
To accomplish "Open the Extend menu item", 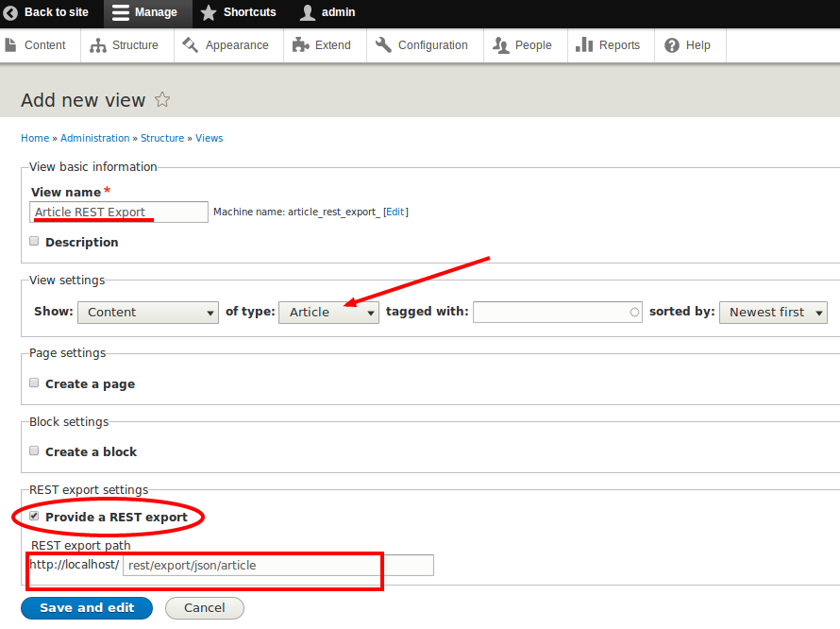I will 332,45.
